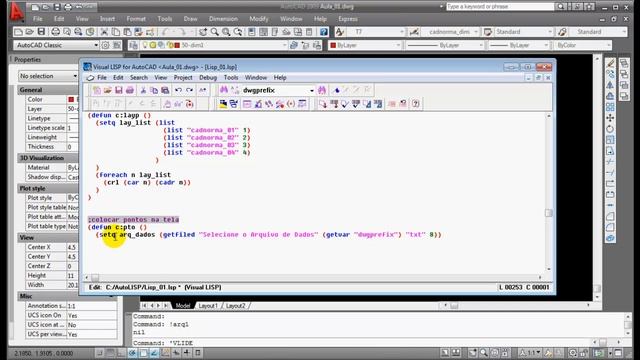Click Layer Previous icon

pyautogui.click(x=317, y=45)
